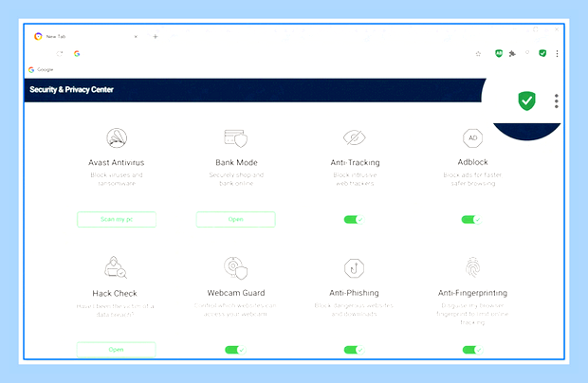Click the reload page icon
This screenshot has height=383, width=588.
pos(59,54)
